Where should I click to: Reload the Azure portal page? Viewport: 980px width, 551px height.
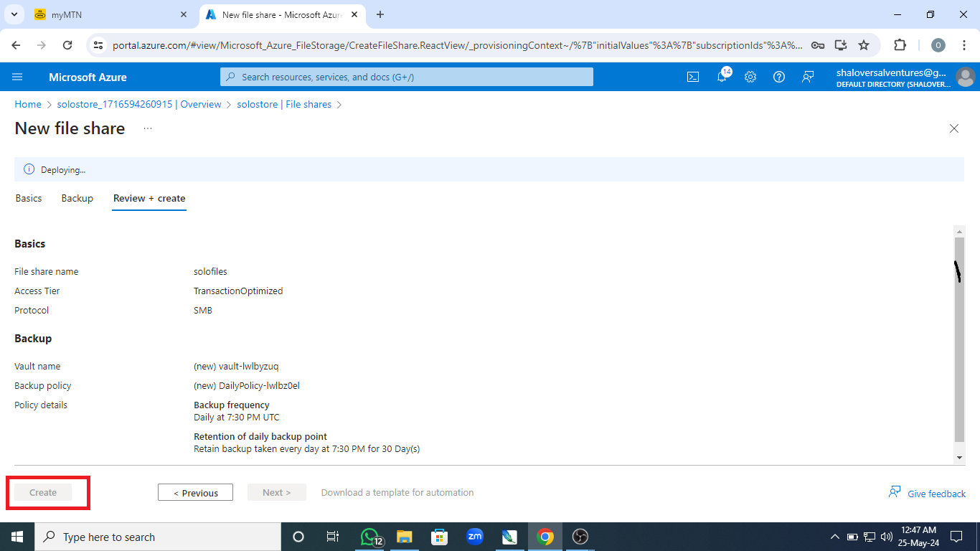click(67, 45)
